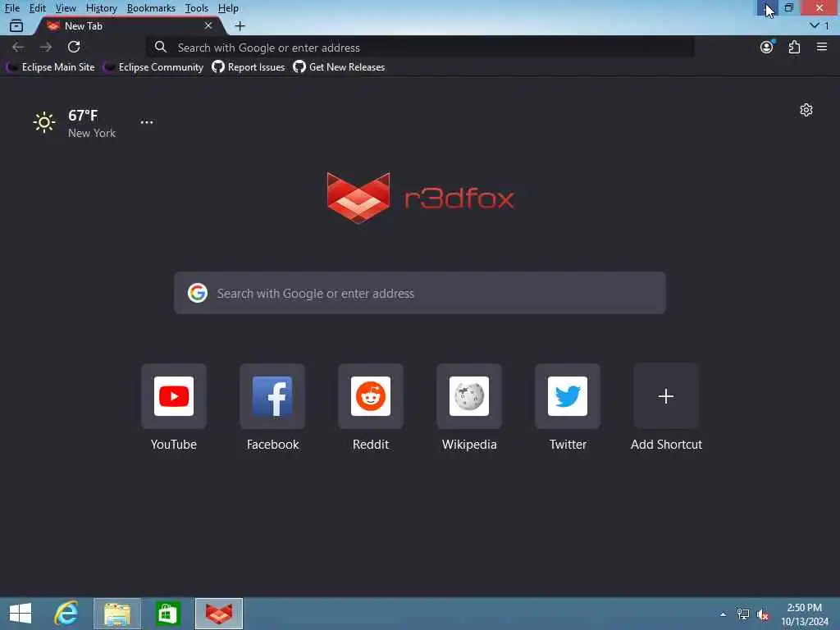Restore down the browser window
The image size is (840, 630).
[789, 7]
